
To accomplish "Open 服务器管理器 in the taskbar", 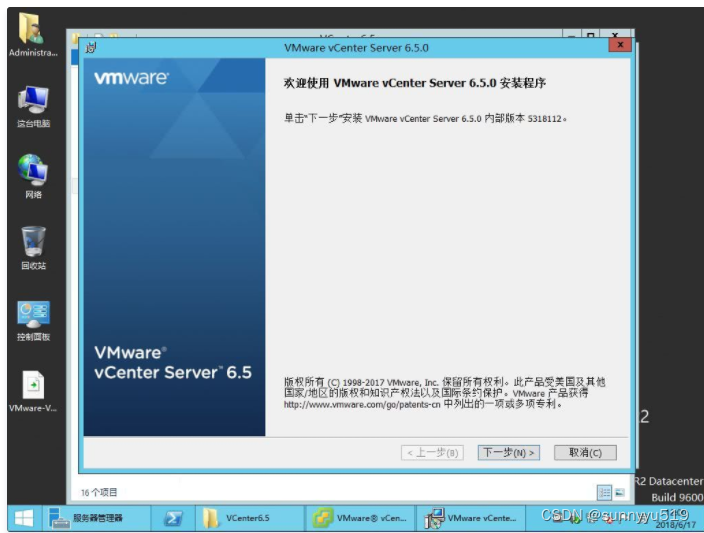I will pyautogui.click(x=96, y=518).
